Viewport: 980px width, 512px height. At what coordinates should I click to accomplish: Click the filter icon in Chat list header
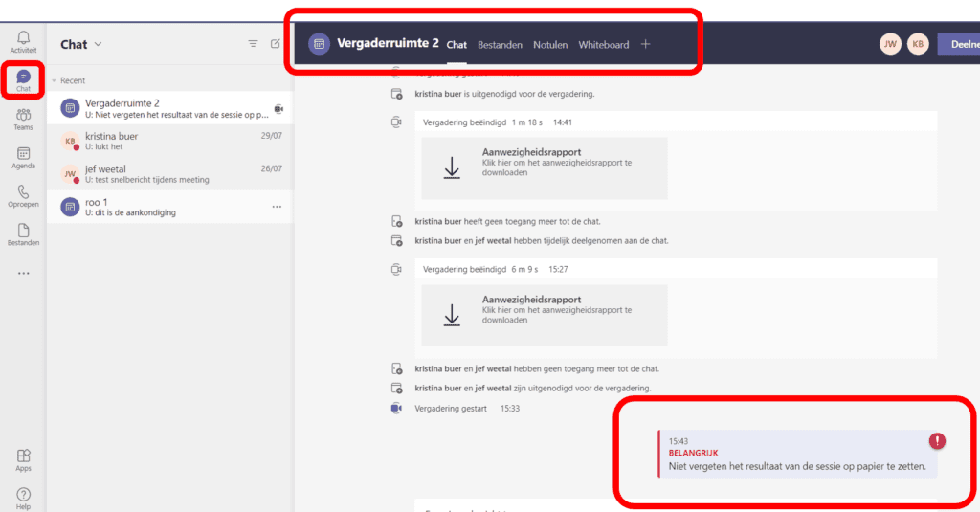coord(253,44)
